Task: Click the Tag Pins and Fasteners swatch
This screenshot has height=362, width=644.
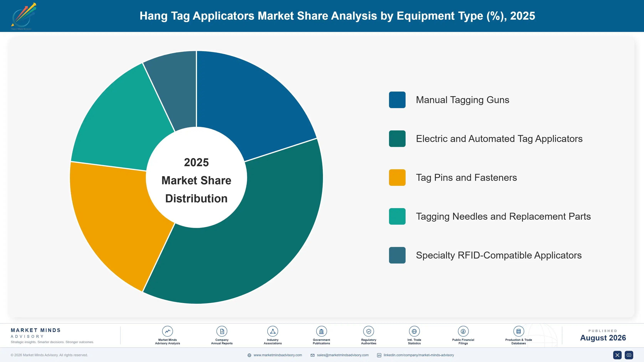Action: point(397,178)
